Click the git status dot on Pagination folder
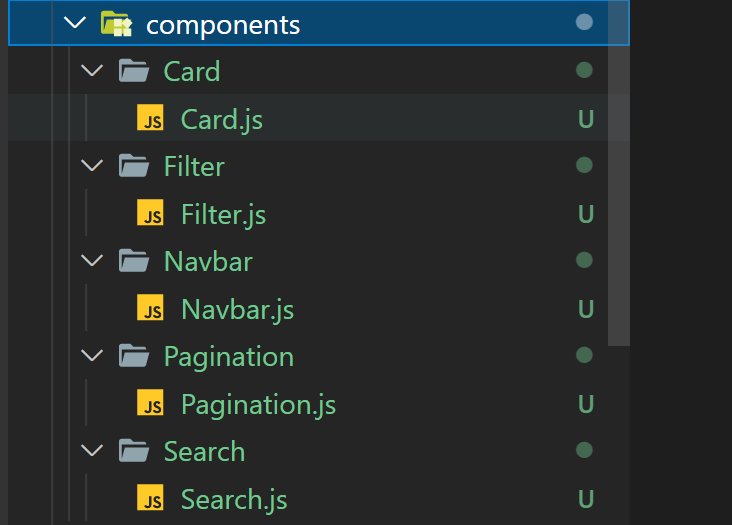The height and width of the screenshot is (525, 732). 584,355
